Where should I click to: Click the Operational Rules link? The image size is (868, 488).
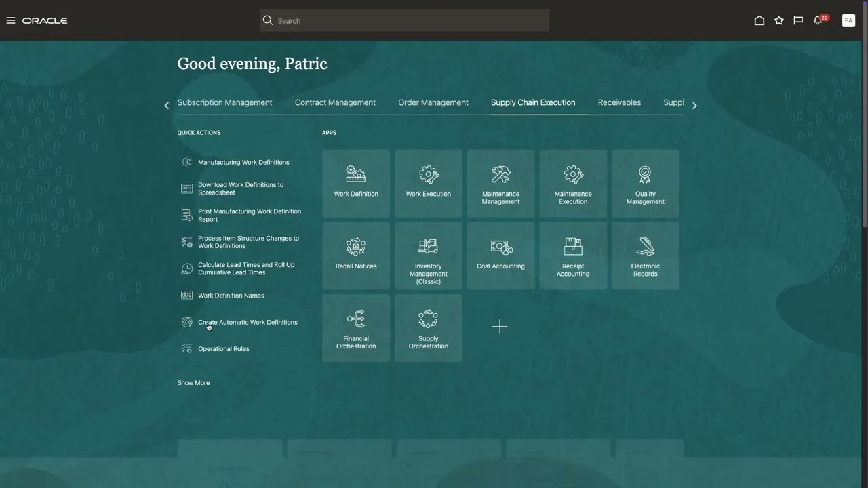223,349
